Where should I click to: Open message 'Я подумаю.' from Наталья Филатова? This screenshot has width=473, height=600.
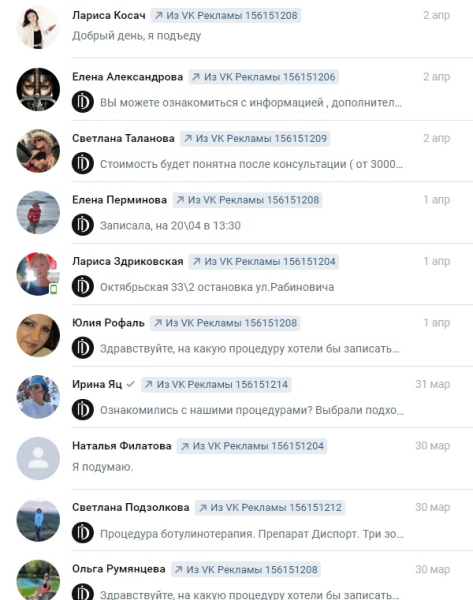[103, 467]
